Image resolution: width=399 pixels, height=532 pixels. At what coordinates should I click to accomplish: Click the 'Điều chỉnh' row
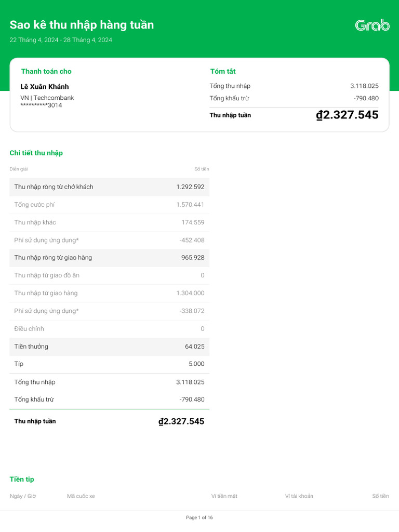[109, 329]
